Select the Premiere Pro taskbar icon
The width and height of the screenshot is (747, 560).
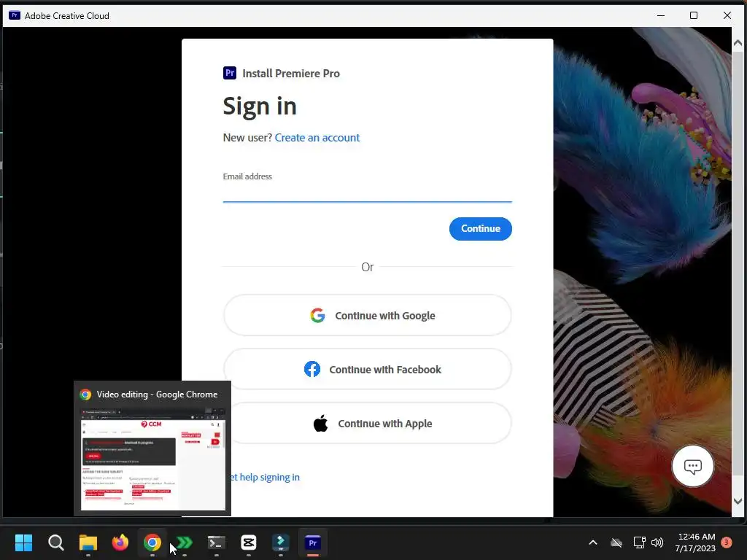[312, 542]
